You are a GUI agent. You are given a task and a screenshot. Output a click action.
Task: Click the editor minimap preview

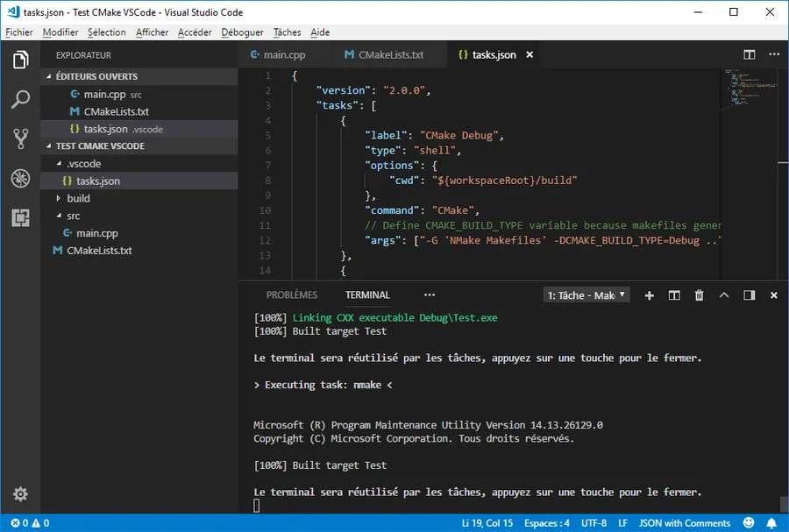pyautogui.click(x=750, y=88)
